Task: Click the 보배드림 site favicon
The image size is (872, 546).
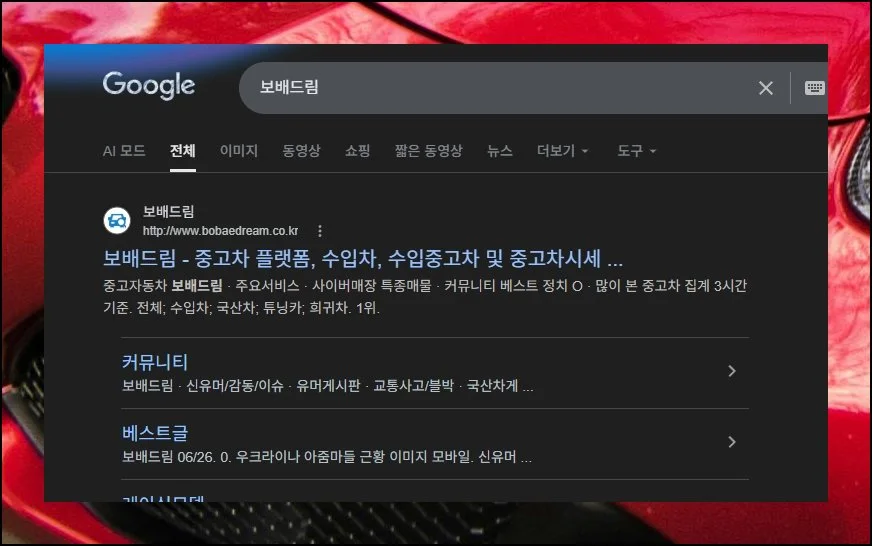Action: [117, 220]
